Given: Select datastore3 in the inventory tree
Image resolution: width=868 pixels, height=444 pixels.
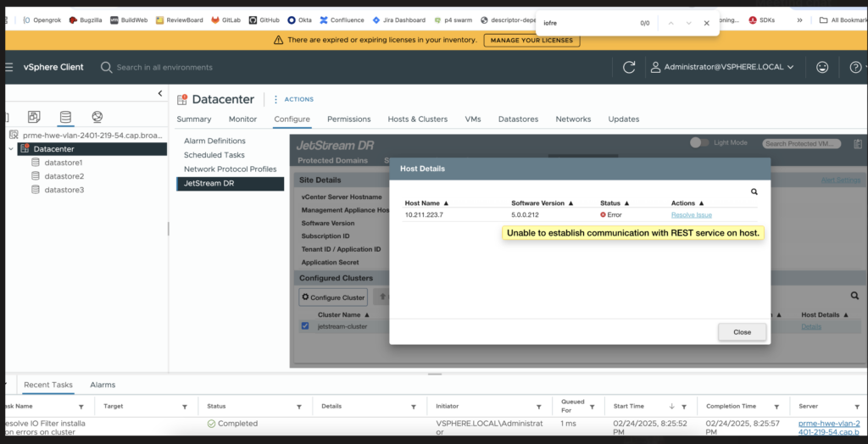Looking at the screenshot, I should coord(58,190).
